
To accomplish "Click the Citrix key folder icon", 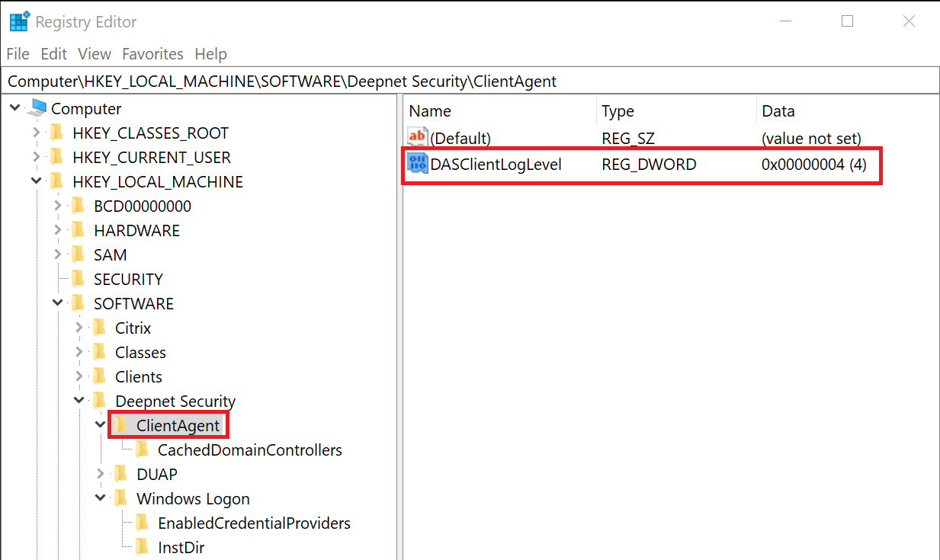I will 99,328.
